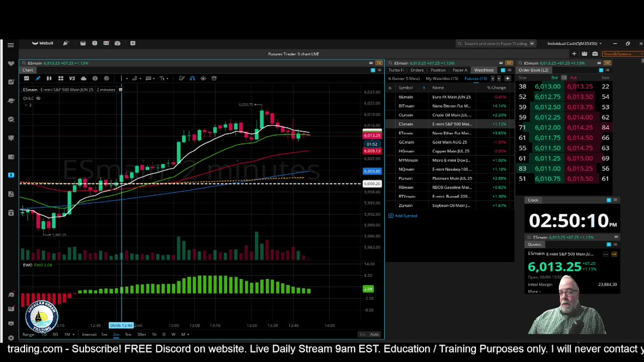The image size is (644, 362).
Task: Click the 06/06 12:40 time marker on chart axis
Action: 121,326
